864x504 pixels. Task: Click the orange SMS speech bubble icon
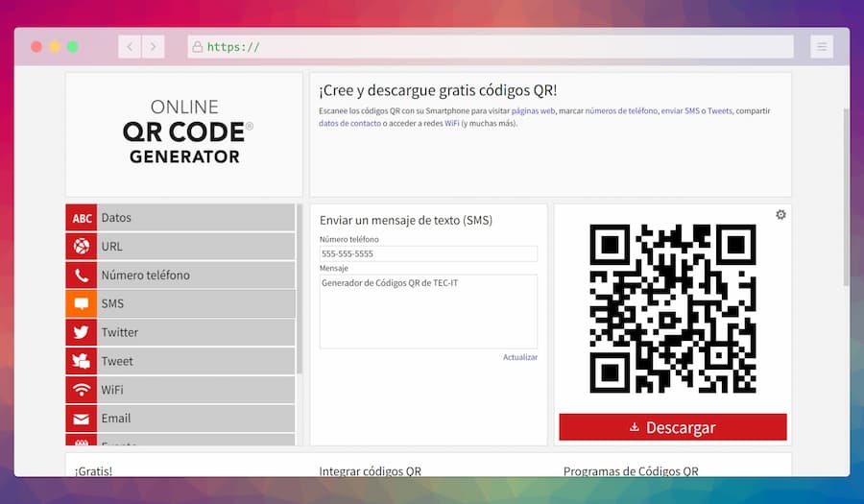(x=82, y=303)
